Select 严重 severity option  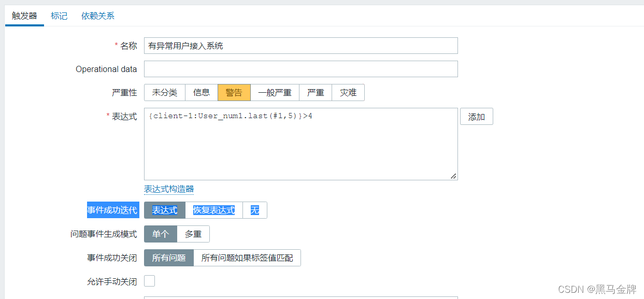pyautogui.click(x=316, y=93)
